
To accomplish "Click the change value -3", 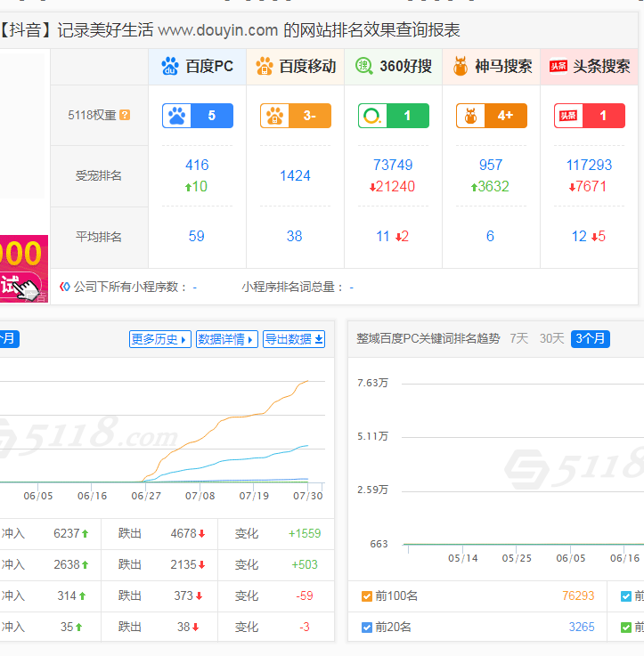I will 305,628.
